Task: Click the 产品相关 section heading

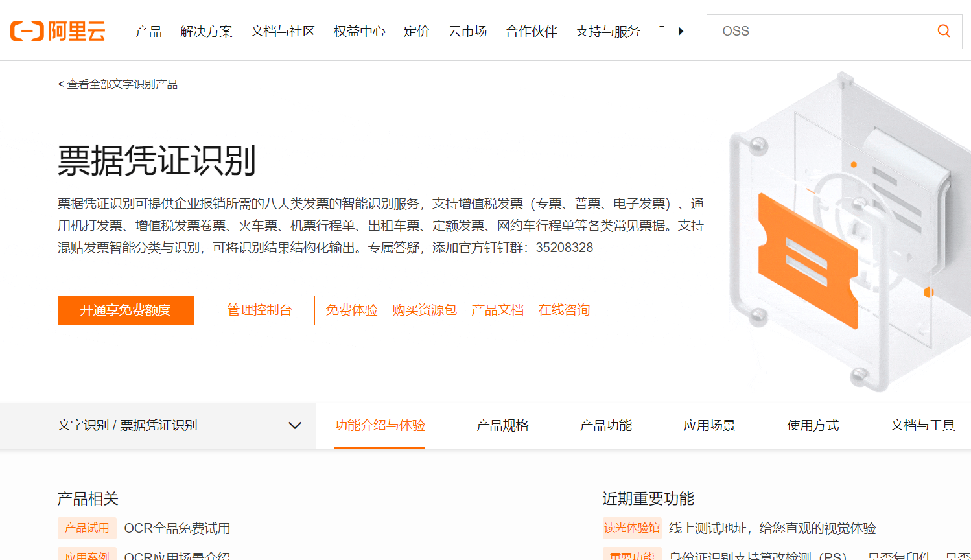Action: pyautogui.click(x=88, y=498)
